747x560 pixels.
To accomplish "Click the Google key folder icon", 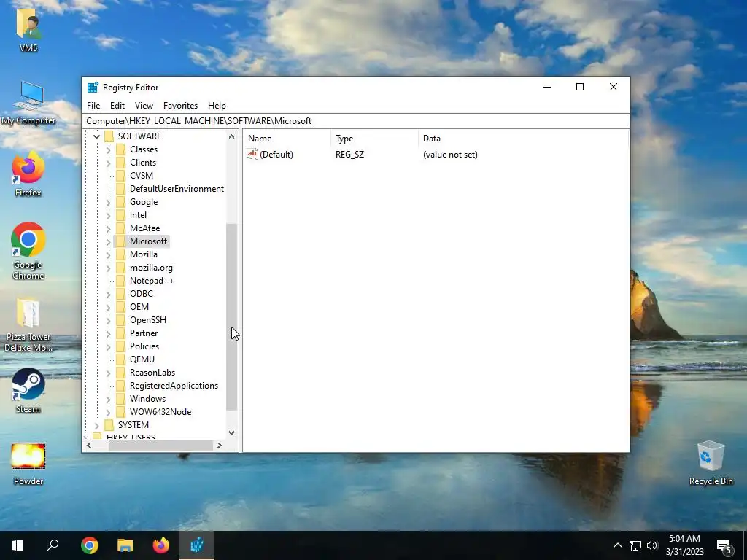I will pos(120,202).
